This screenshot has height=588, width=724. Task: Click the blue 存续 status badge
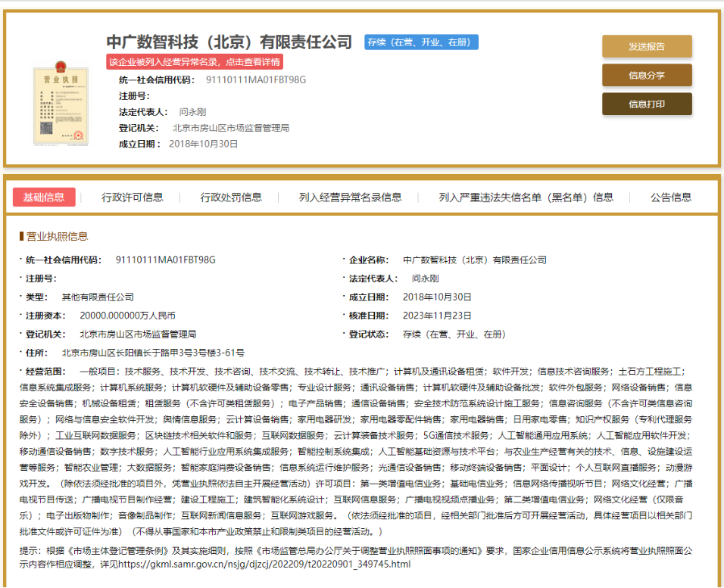(420, 42)
